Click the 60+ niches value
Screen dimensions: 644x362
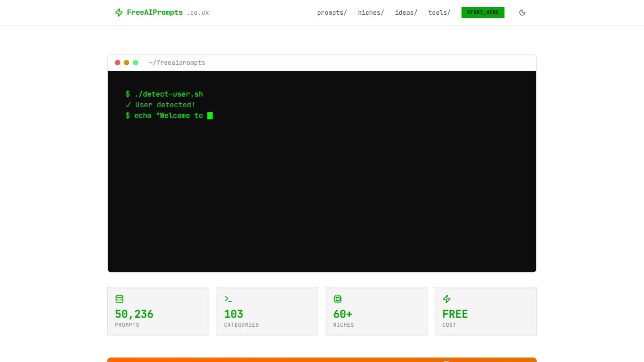pos(343,314)
